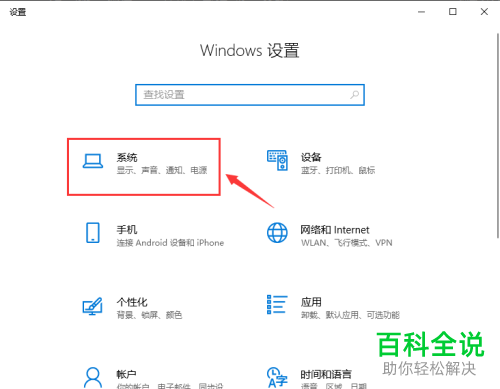Open the 系统 laptop icon

pos(93,161)
